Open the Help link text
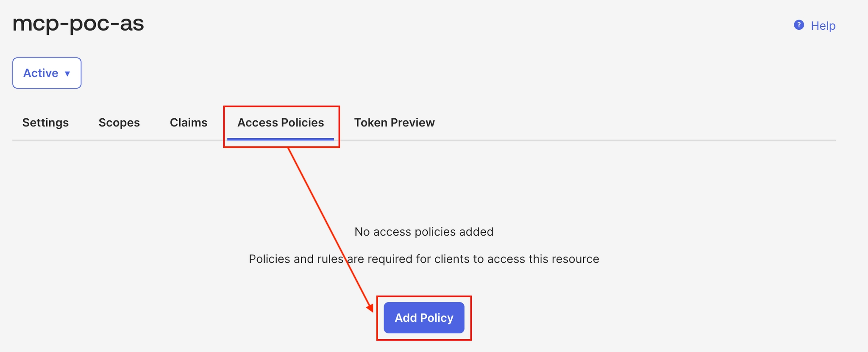 823,26
